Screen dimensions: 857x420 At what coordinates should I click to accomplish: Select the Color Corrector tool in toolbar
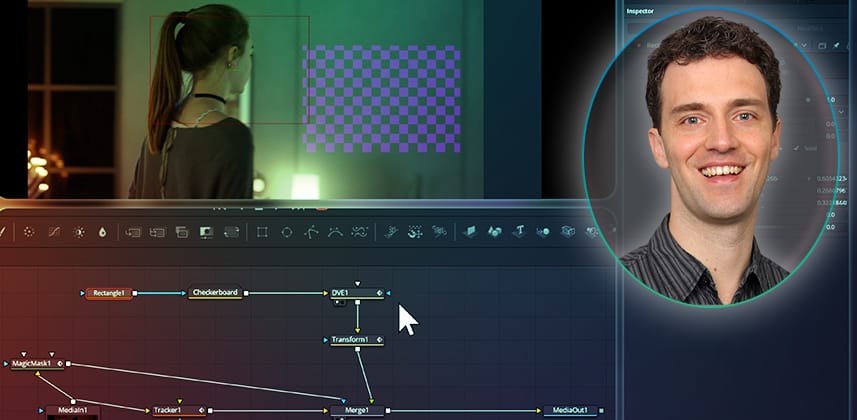pos(29,232)
